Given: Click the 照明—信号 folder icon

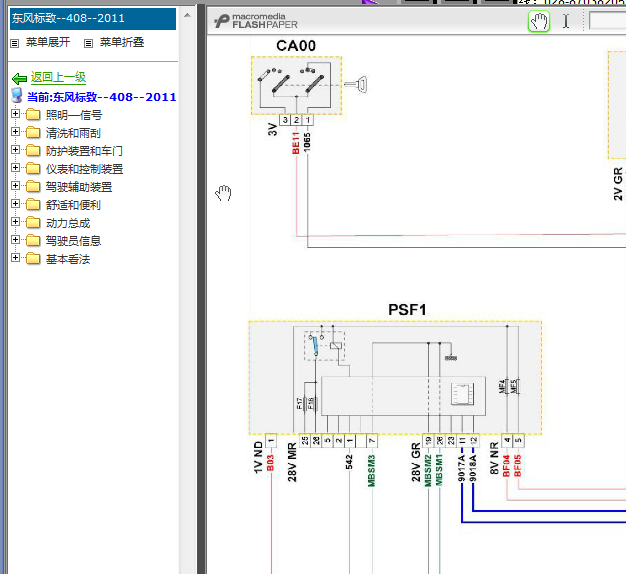Looking at the screenshot, I should coord(33,115).
